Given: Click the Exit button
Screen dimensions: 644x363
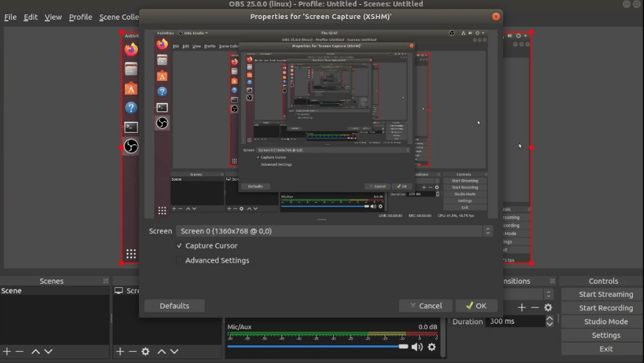Looking at the screenshot, I should pyautogui.click(x=606, y=349).
